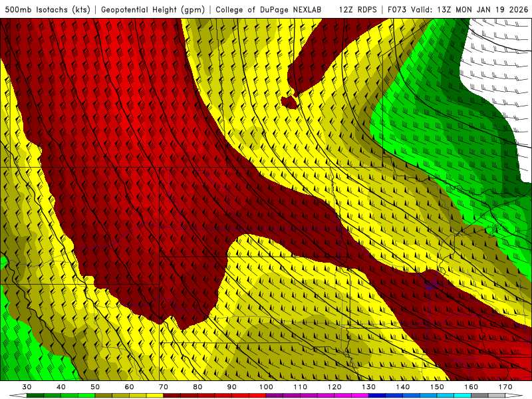Viewport: 532px width, 399px height.
Task: Click the dark blue color bar swatch below 130
Action: [x=377, y=396]
